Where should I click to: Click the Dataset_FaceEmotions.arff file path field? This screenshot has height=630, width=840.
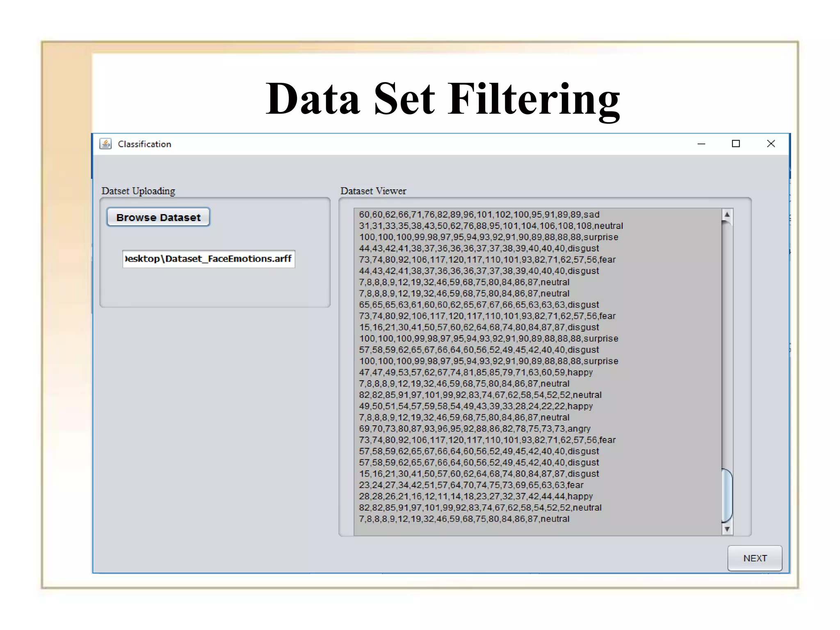[208, 259]
